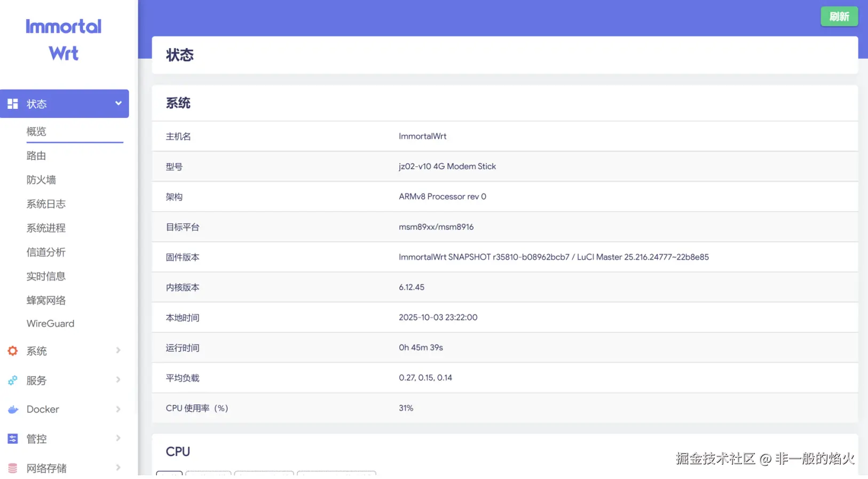Collapse the 状态 menu chevron

click(x=118, y=103)
